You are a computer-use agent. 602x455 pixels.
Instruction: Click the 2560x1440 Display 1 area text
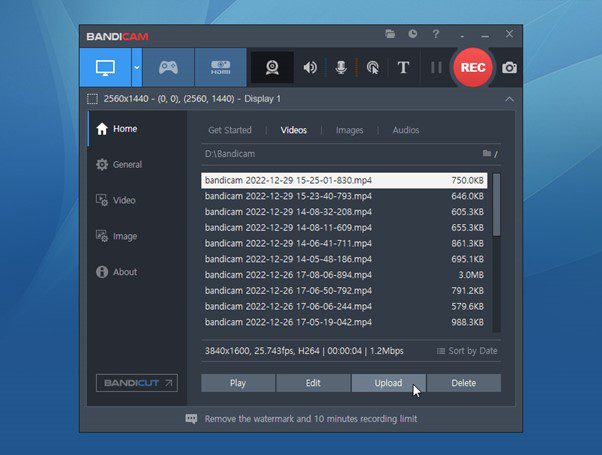192,99
